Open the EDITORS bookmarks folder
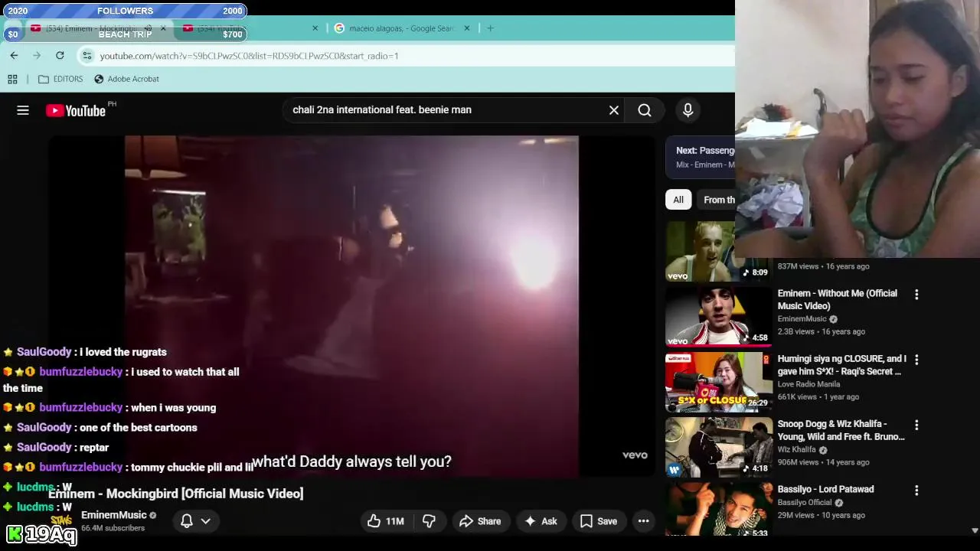The image size is (980, 551). [x=60, y=79]
